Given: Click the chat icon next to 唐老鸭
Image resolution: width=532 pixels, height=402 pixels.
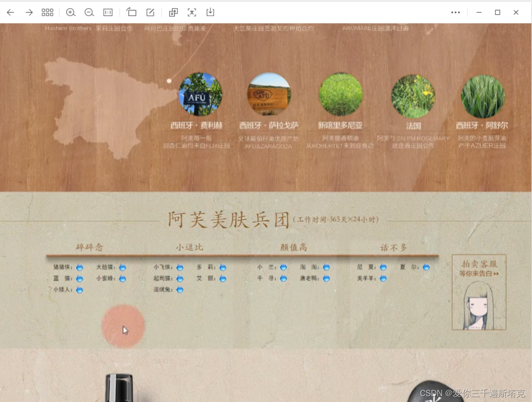Looking at the screenshot, I should [327, 279].
